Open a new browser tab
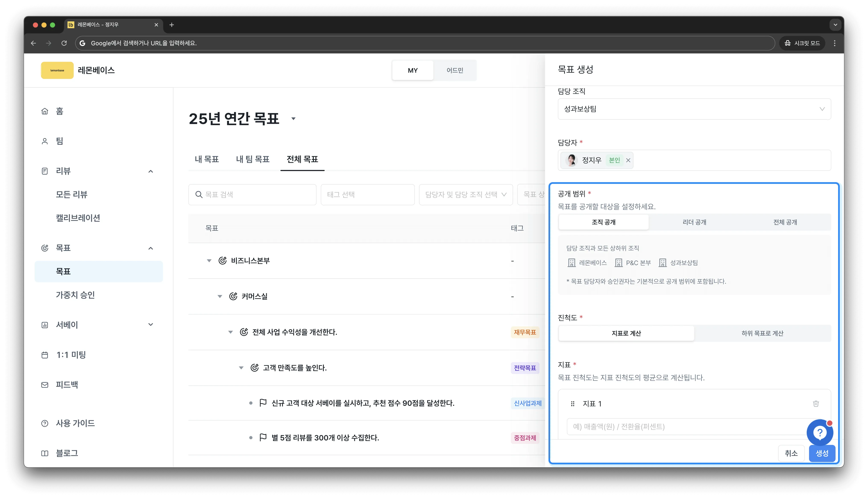Image resolution: width=868 pixels, height=499 pixels. [172, 25]
